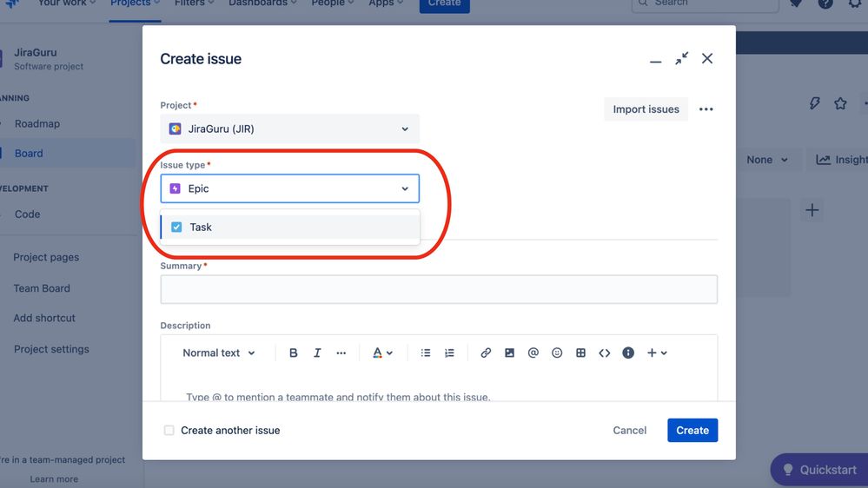Select Task from issue type list

click(x=289, y=227)
